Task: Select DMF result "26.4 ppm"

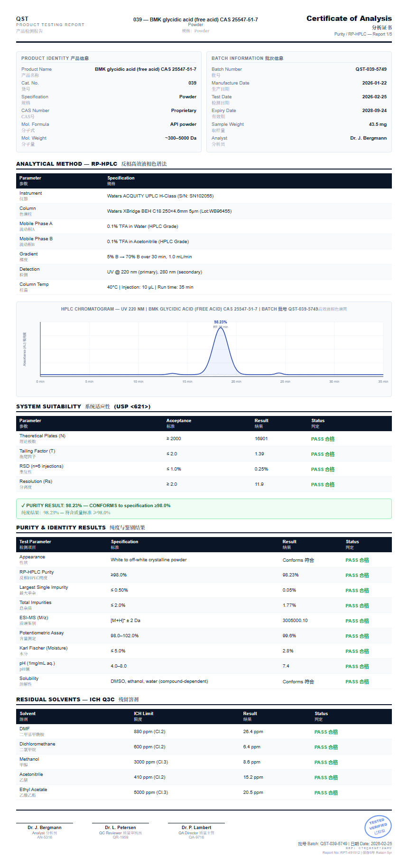Action: click(x=253, y=732)
